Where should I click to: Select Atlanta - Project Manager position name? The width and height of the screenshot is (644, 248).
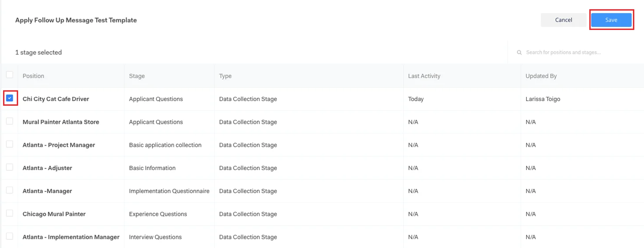tap(59, 145)
